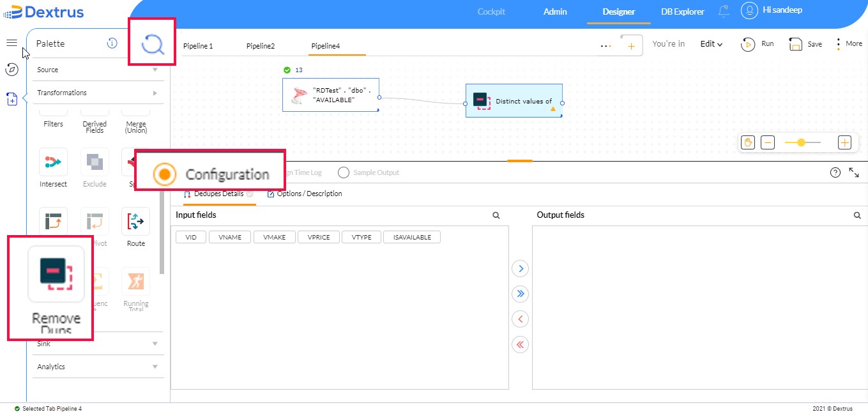868x412 pixels.
Task: Click the palette vertical scrollbar
Action: [162, 233]
